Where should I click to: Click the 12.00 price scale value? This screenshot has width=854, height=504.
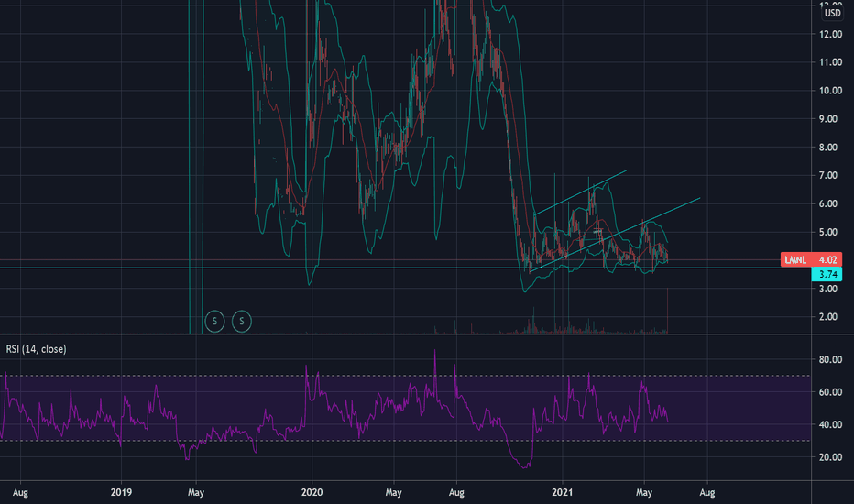(830, 34)
